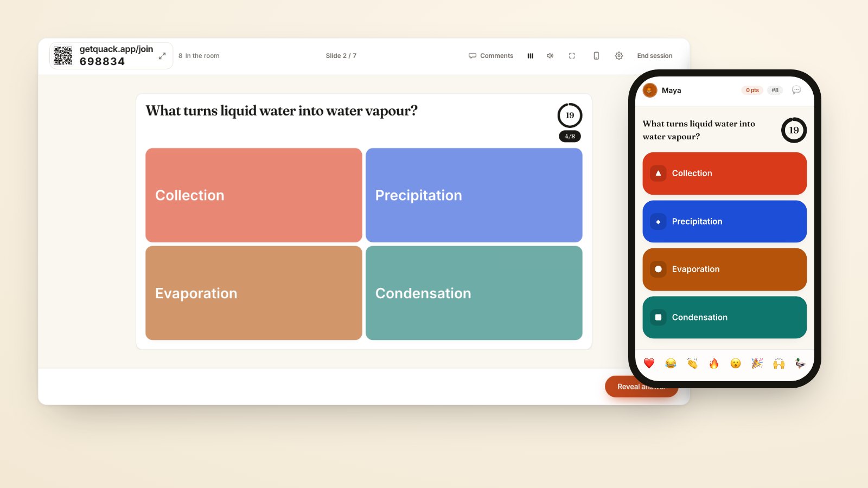The image size is (868, 488).
Task: Click the #8 rank badge on phone
Action: [775, 91]
